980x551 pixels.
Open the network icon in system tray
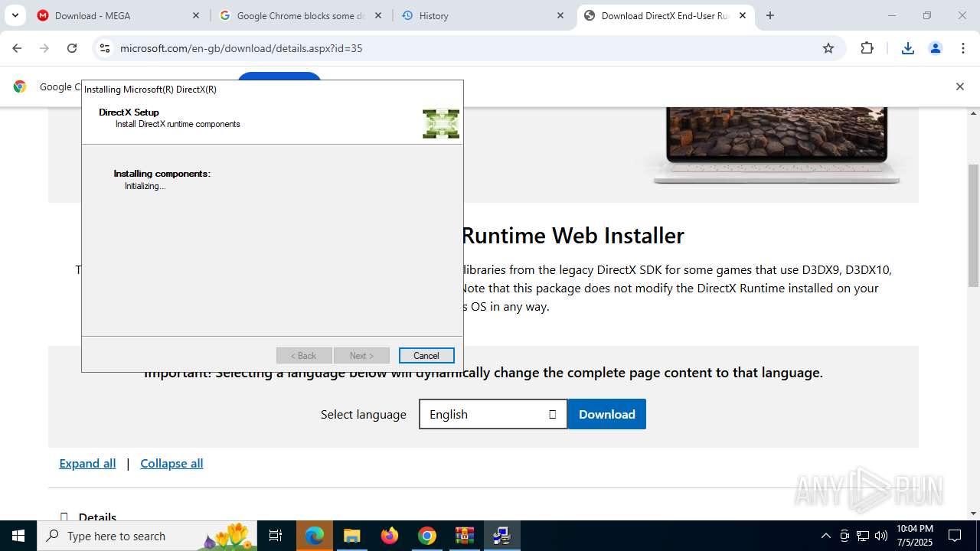pyautogui.click(x=863, y=536)
